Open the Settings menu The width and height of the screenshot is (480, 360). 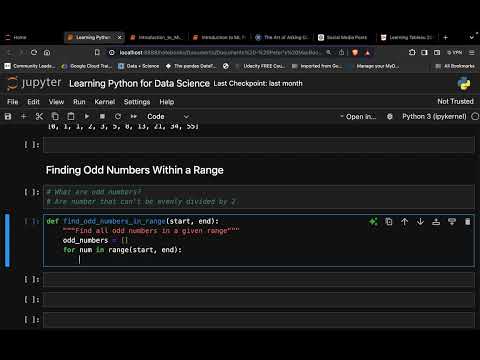point(137,102)
